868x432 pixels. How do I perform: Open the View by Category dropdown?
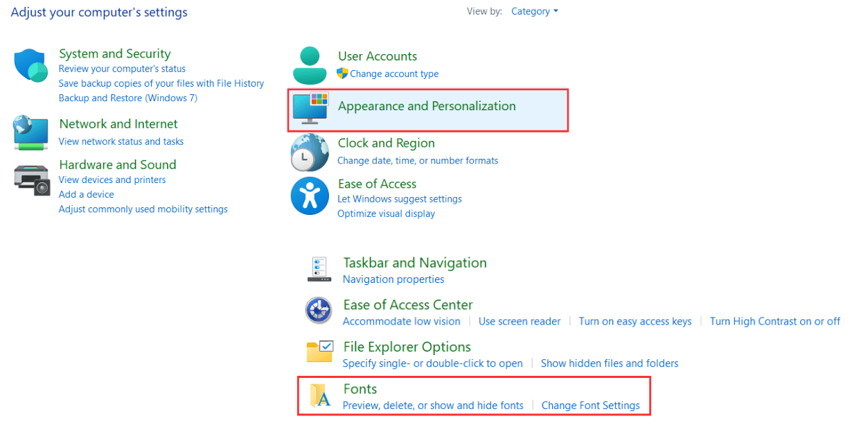click(534, 11)
